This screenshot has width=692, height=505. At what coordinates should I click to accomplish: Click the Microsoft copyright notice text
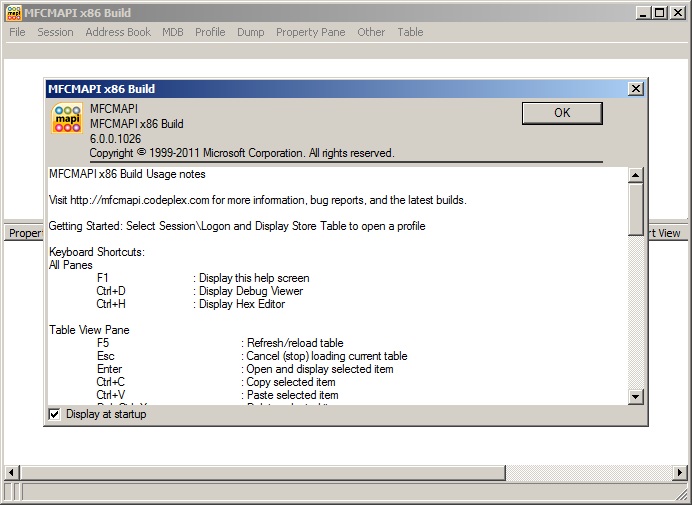point(242,153)
